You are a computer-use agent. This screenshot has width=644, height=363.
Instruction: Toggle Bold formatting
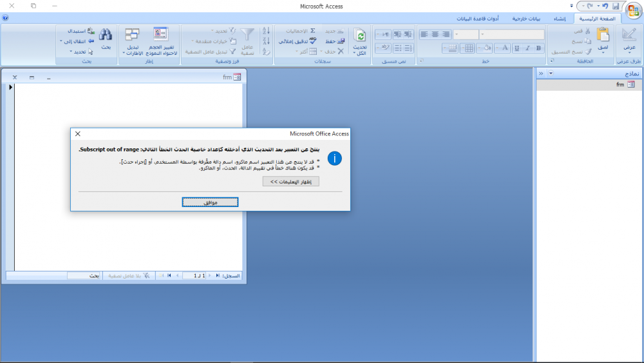[538, 48]
